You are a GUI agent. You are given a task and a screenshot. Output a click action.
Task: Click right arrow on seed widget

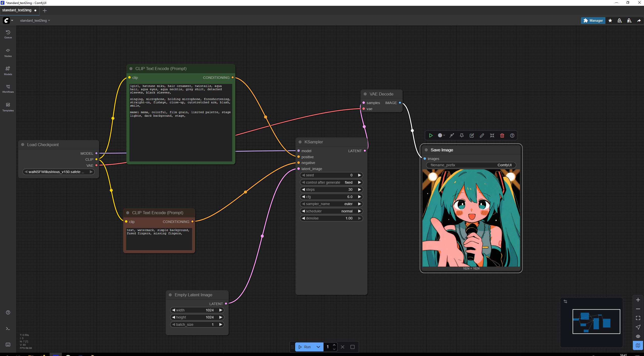359,175
